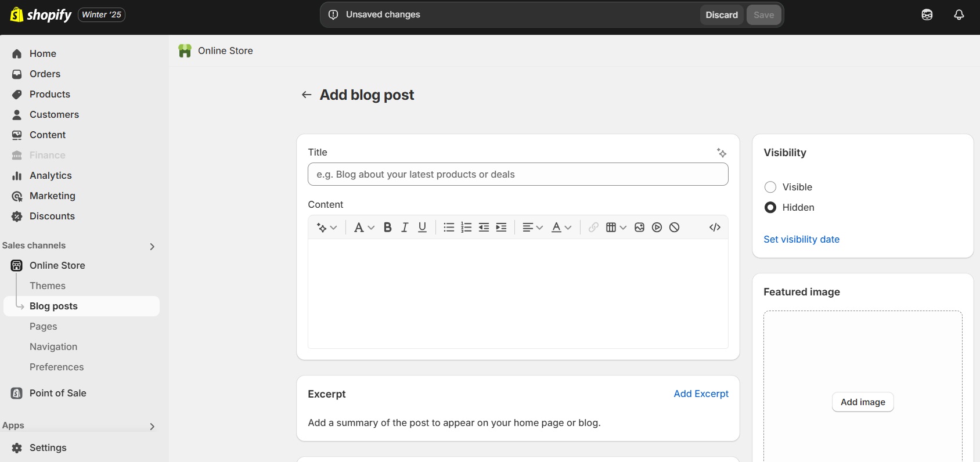Screen dimensions: 980x462
Task: Open the text alignment dropdown
Action: [x=532, y=228]
